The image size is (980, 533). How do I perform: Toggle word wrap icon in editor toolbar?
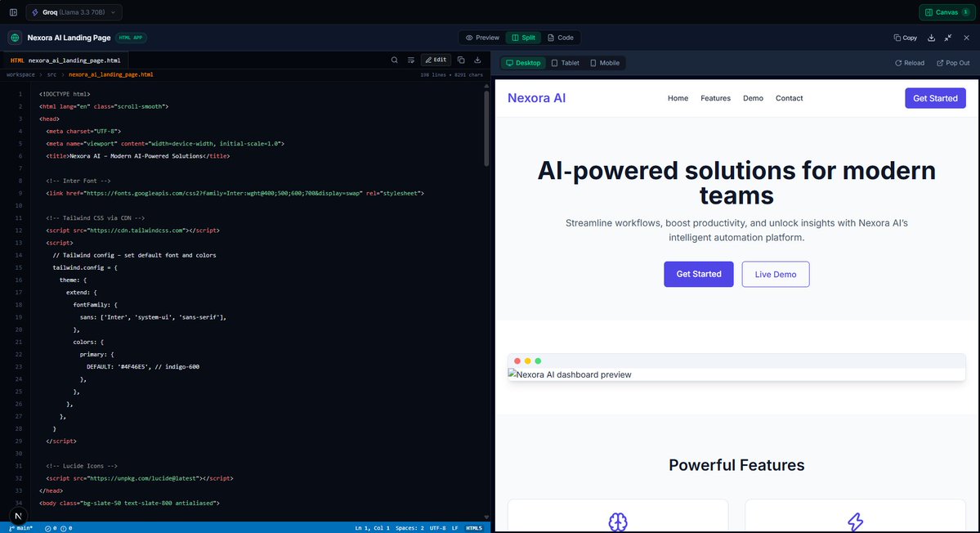410,60
